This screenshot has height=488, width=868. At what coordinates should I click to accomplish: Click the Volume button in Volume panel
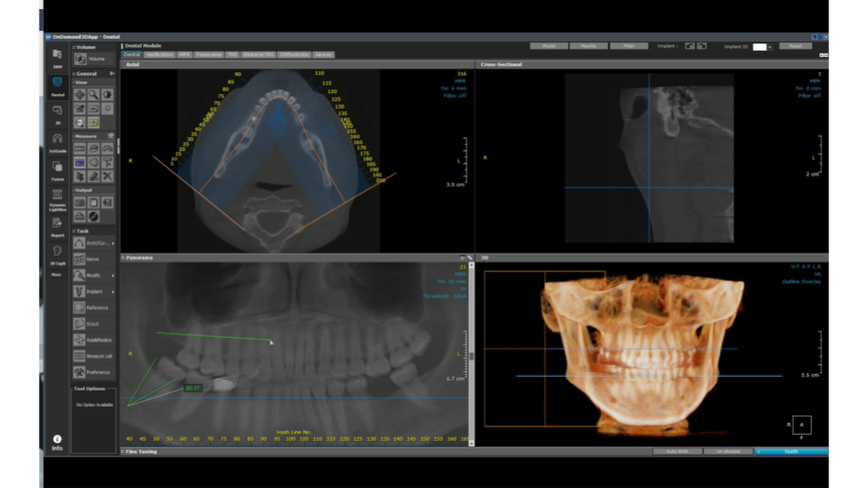pos(93,58)
